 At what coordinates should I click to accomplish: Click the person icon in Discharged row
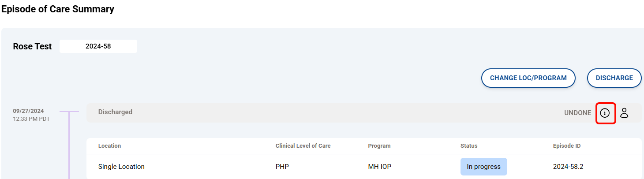coord(624,113)
